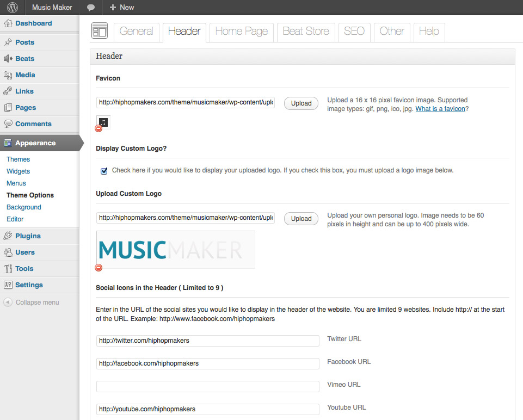
Task: Open the New content dropdown
Action: click(x=121, y=8)
